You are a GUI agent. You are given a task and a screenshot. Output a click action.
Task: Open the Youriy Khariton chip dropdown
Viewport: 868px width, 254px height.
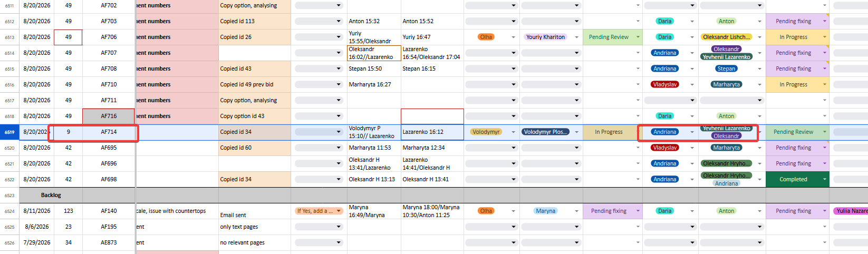tap(577, 37)
